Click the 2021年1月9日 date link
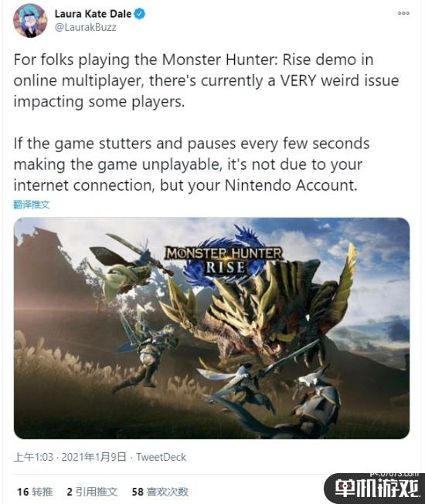 point(93,457)
